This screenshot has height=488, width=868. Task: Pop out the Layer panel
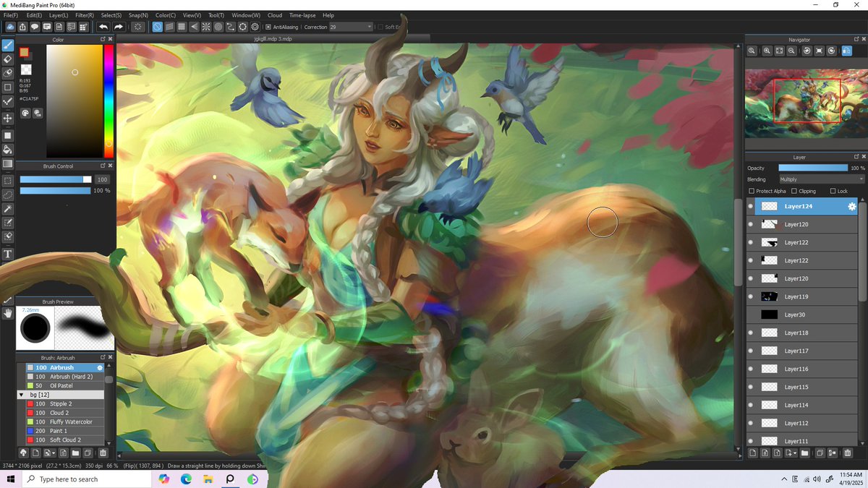(x=856, y=157)
